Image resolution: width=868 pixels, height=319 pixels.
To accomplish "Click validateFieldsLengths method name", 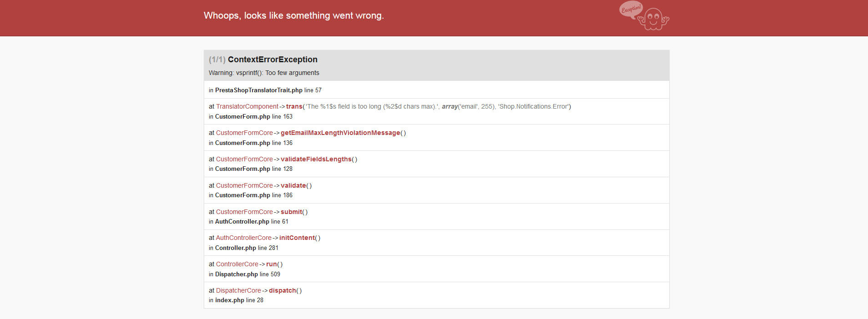I will (x=316, y=159).
